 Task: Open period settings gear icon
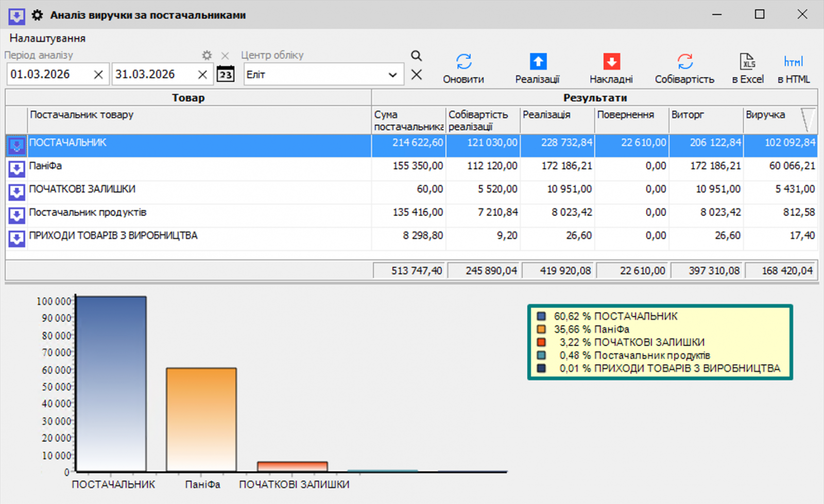pyautogui.click(x=207, y=55)
